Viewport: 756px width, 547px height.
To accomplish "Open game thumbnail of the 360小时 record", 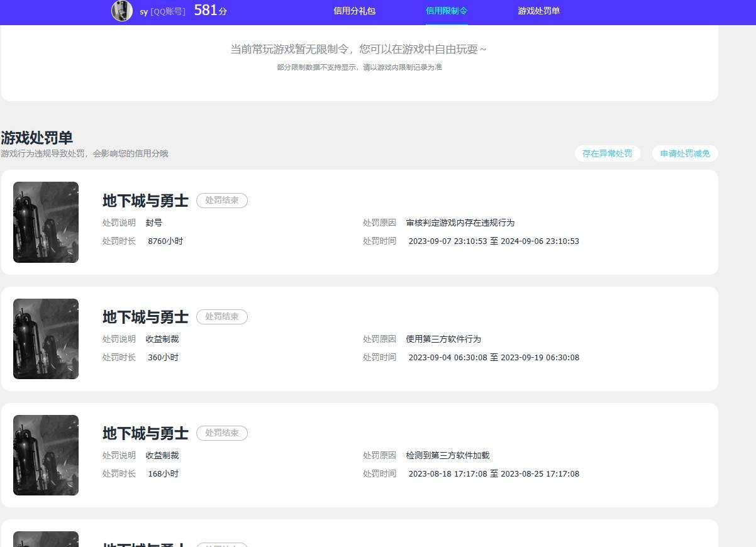I will [x=46, y=339].
